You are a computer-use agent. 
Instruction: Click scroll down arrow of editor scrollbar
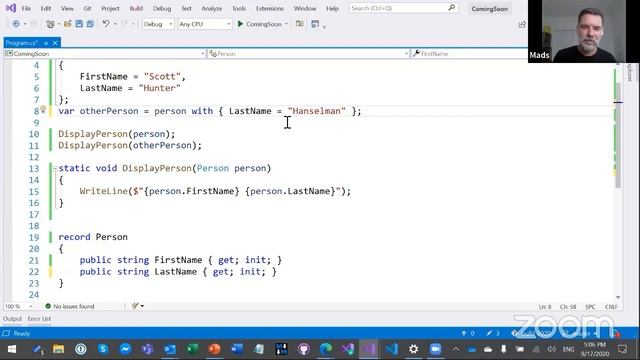[x=618, y=297]
